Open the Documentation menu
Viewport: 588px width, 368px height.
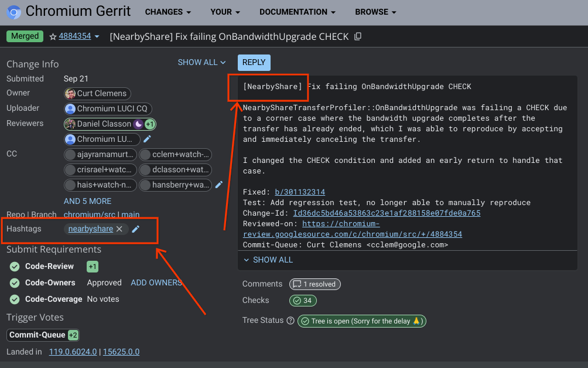coord(298,12)
